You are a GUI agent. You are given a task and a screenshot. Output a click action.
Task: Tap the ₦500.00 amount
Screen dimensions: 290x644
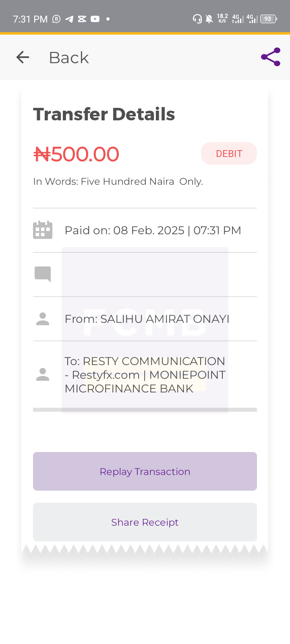[x=77, y=154]
